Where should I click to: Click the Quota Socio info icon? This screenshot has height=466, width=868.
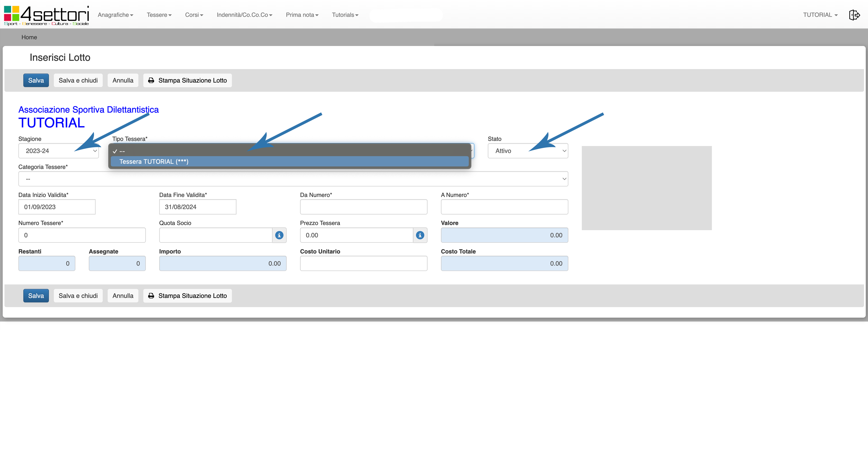pos(279,235)
